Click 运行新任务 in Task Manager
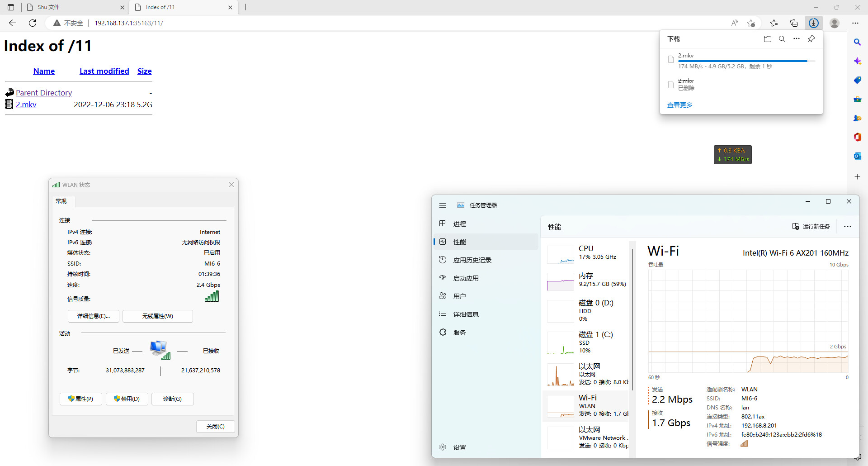The width and height of the screenshot is (868, 466). pyautogui.click(x=811, y=227)
